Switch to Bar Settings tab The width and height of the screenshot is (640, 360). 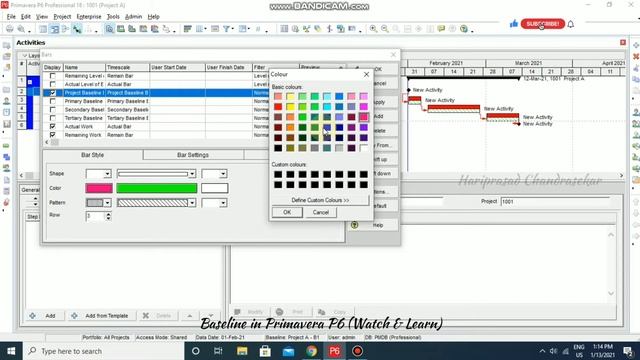coord(193,155)
